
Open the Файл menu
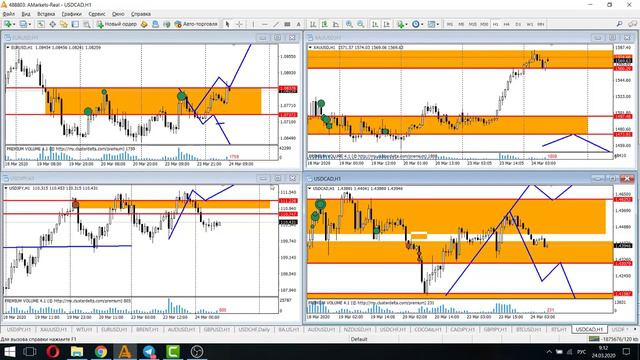coord(9,14)
